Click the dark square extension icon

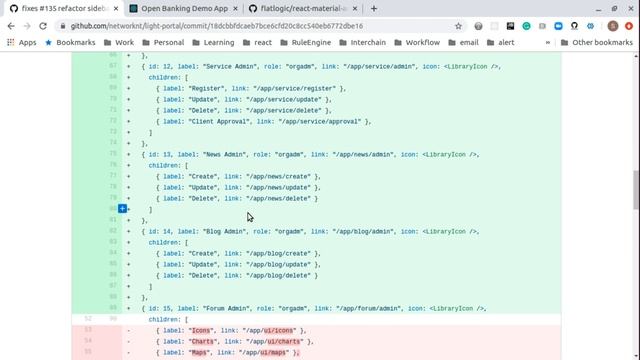[510, 26]
